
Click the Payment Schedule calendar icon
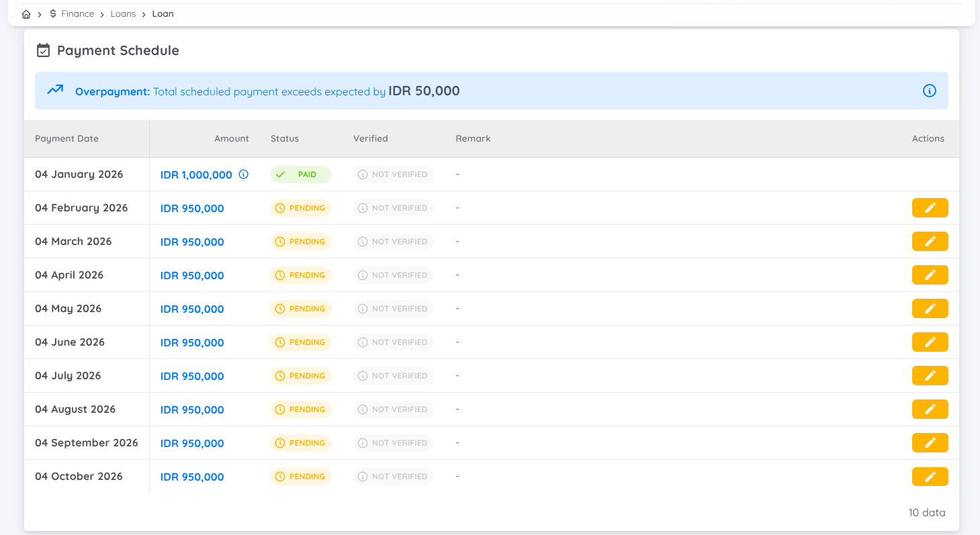[43, 50]
